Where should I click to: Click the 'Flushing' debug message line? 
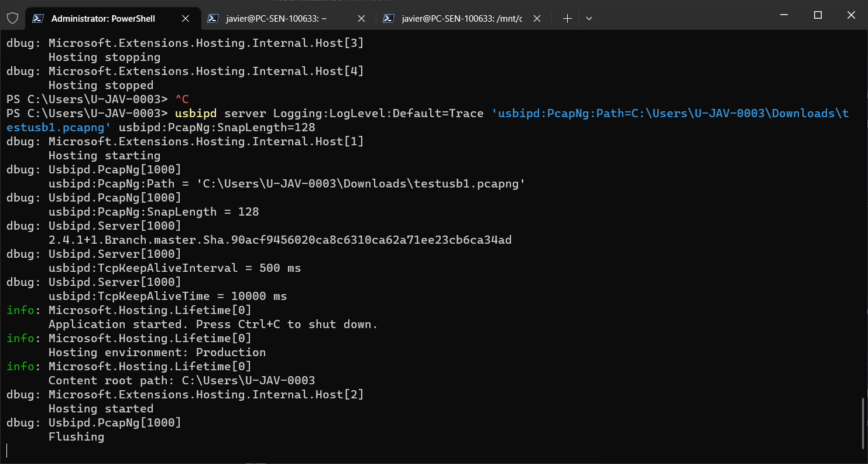point(76,436)
